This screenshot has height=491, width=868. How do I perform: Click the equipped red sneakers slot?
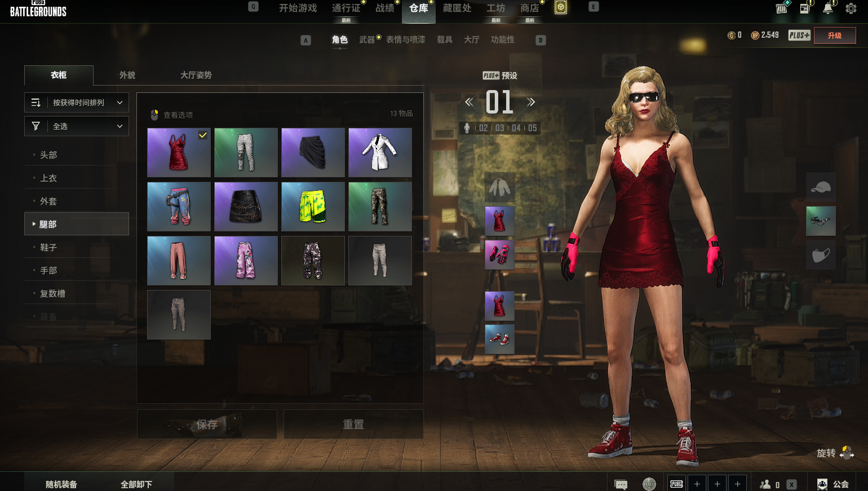coord(499,340)
